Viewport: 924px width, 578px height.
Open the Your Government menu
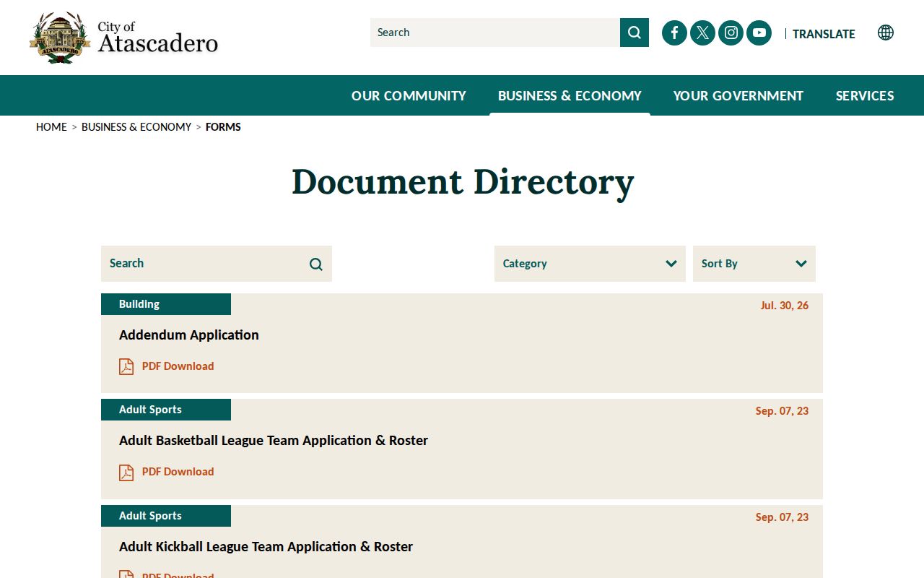(x=738, y=95)
